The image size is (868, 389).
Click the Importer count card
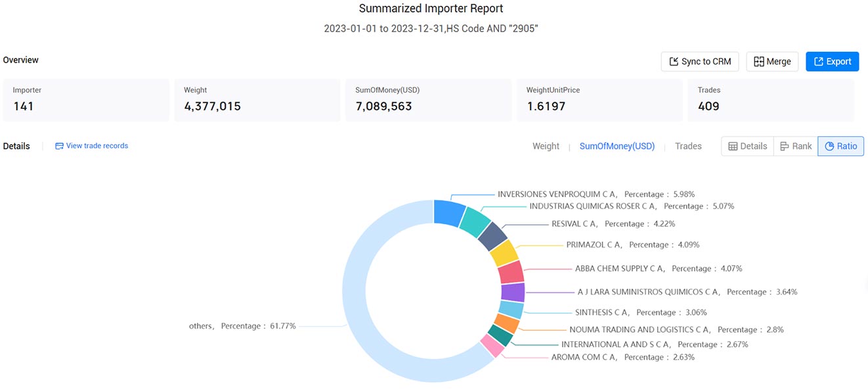coord(86,100)
